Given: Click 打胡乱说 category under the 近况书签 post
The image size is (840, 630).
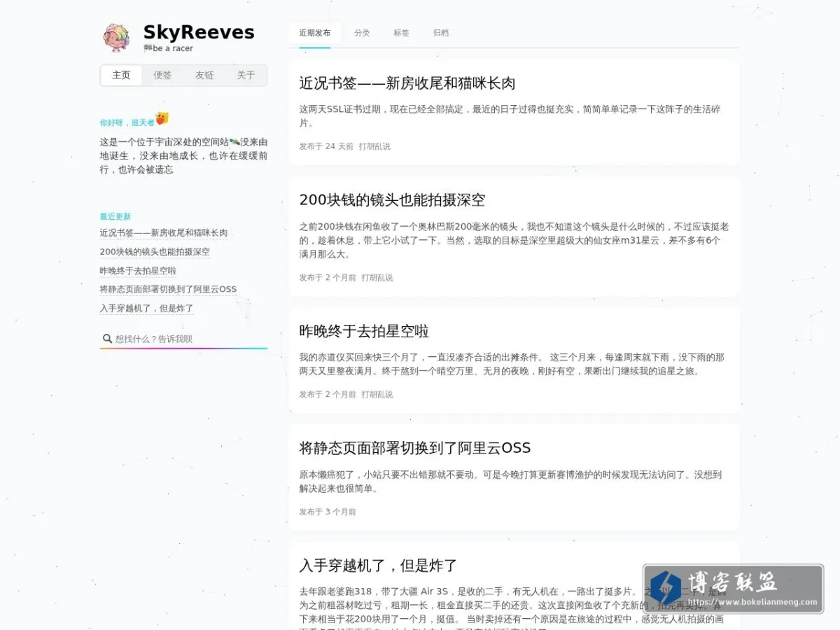Looking at the screenshot, I should pos(374,146).
